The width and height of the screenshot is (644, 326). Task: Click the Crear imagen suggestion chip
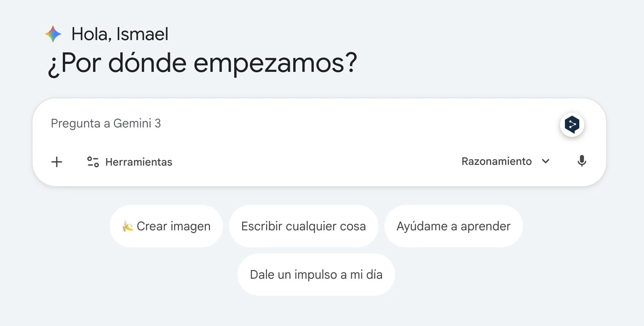[x=166, y=226]
